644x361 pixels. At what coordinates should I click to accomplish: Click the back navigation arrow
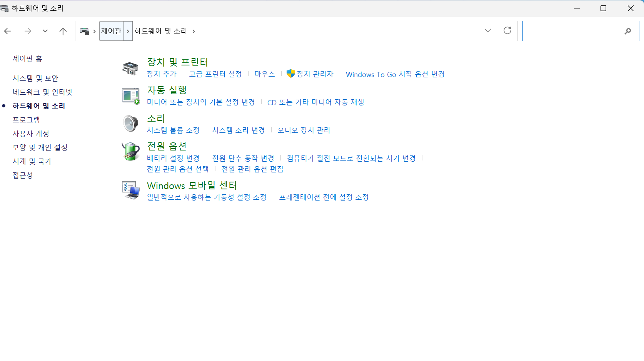click(8, 31)
